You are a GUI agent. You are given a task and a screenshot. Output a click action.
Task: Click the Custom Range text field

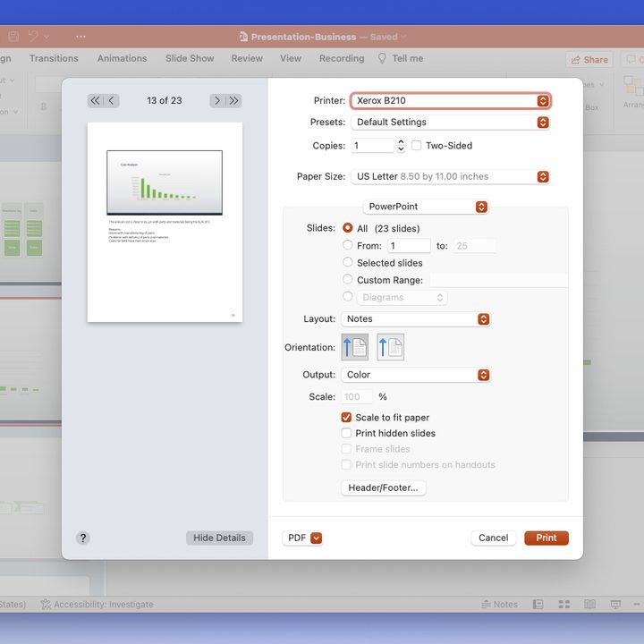(499, 280)
